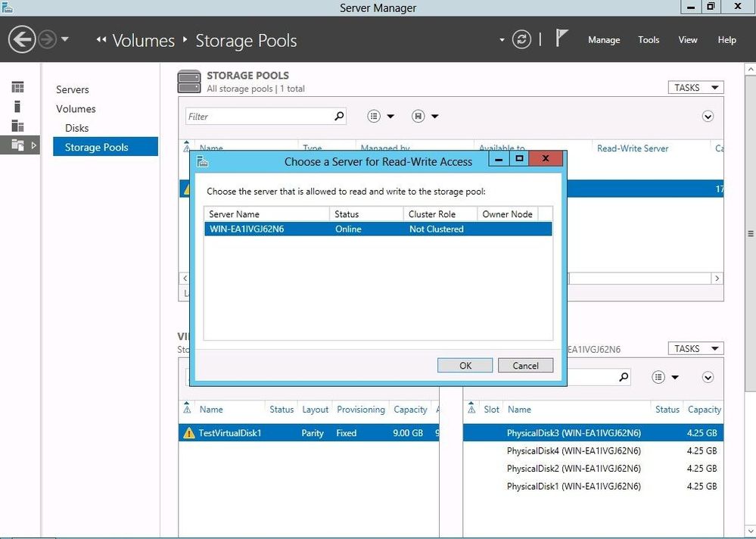The width and height of the screenshot is (756, 539).
Task: Open the View menu
Action: [688, 40]
